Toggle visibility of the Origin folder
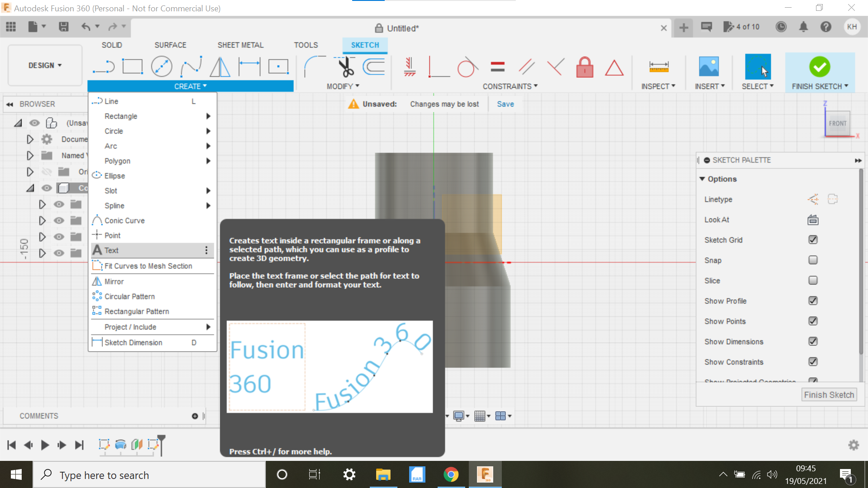The image size is (868, 488). point(47,172)
